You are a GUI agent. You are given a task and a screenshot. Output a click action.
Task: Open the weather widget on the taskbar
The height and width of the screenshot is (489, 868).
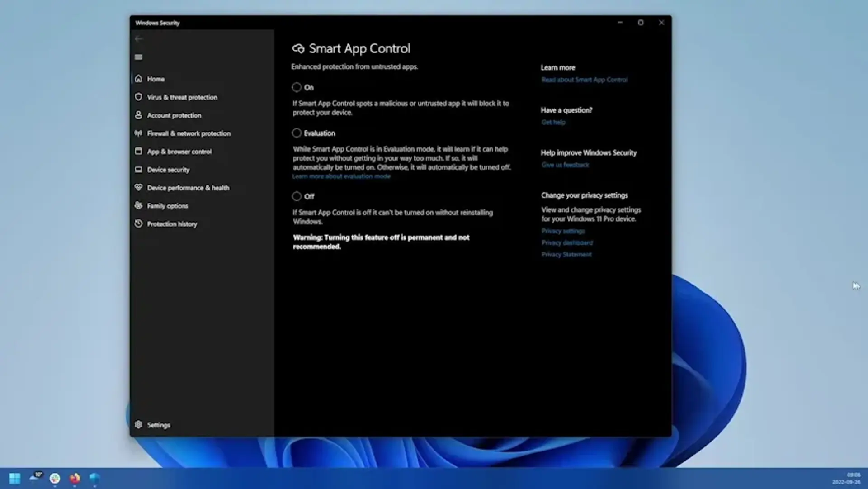pos(36,477)
